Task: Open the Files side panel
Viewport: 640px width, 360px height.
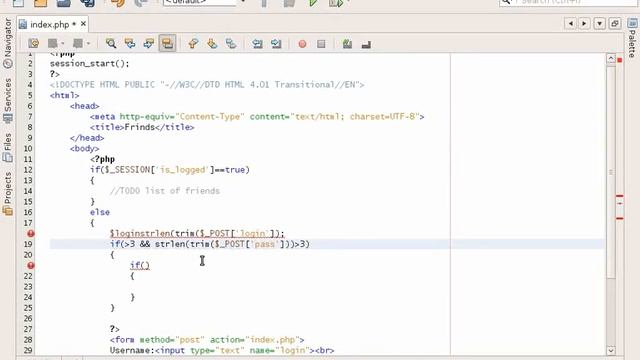Action: pyautogui.click(x=8, y=147)
